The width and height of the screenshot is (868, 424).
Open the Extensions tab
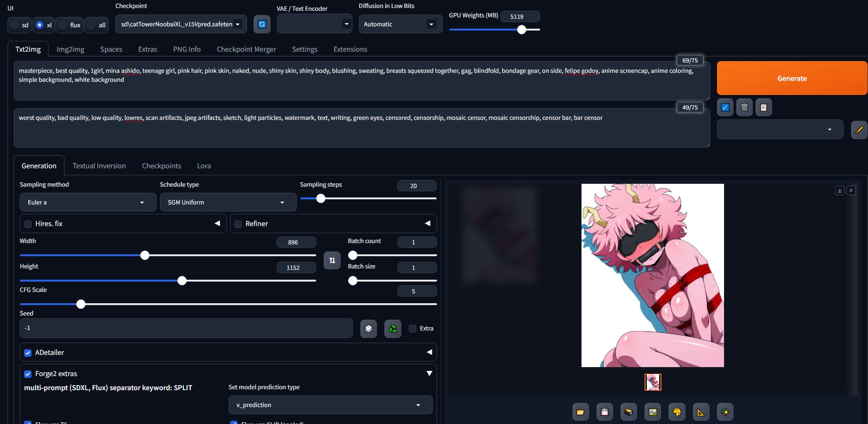coord(350,49)
